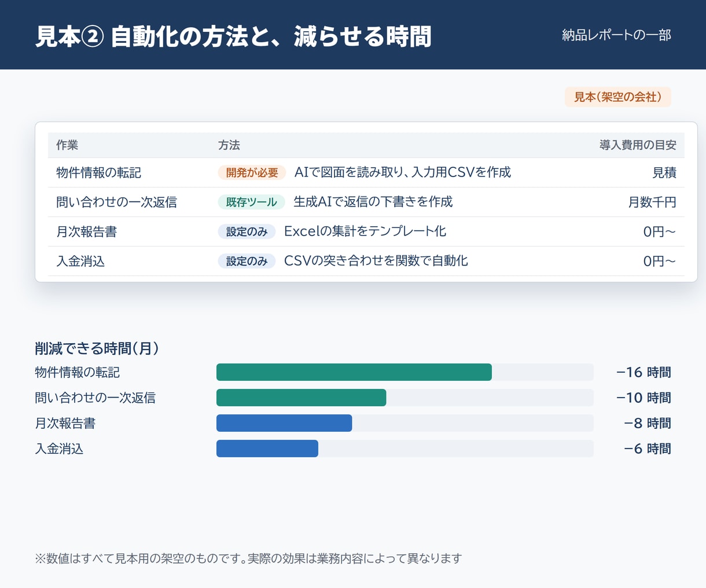The image size is (706, 588).
Task: Click the green bar for 問い合わせの一次返信
Action: click(301, 398)
